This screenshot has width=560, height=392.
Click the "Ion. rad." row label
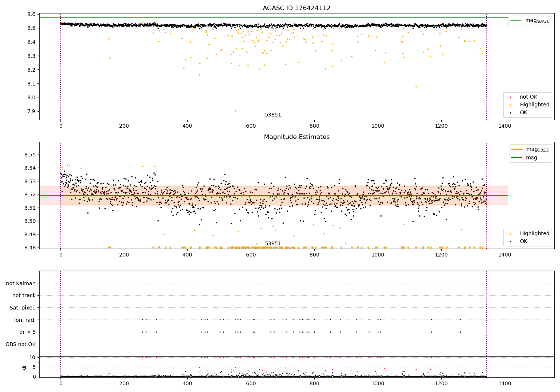(x=25, y=320)
